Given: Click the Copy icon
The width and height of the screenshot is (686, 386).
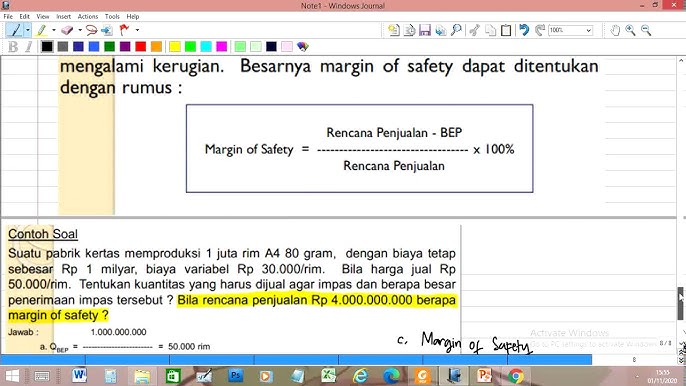Looking at the screenshot, I should [490, 30].
